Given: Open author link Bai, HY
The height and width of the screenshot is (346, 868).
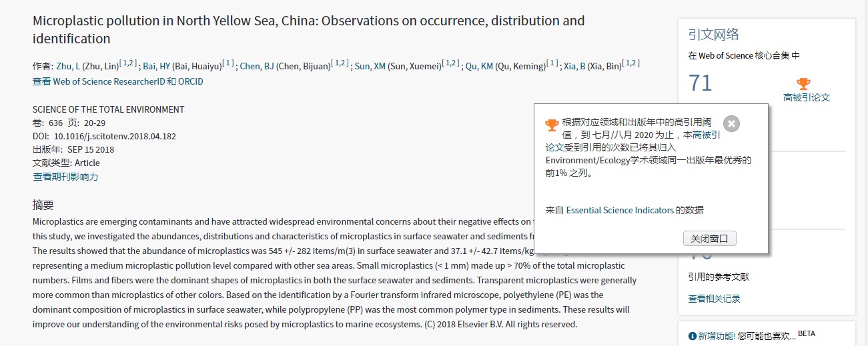Looking at the screenshot, I should [156, 66].
